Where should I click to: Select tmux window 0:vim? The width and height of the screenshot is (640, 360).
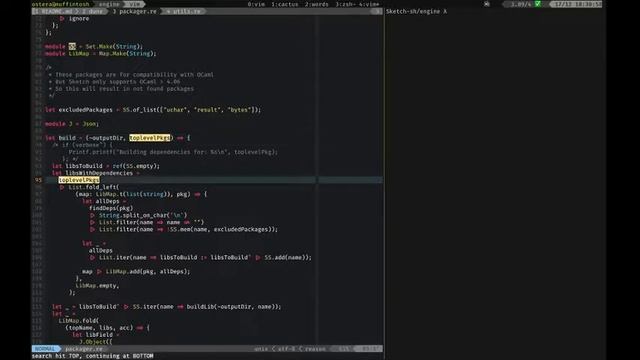point(256,4)
